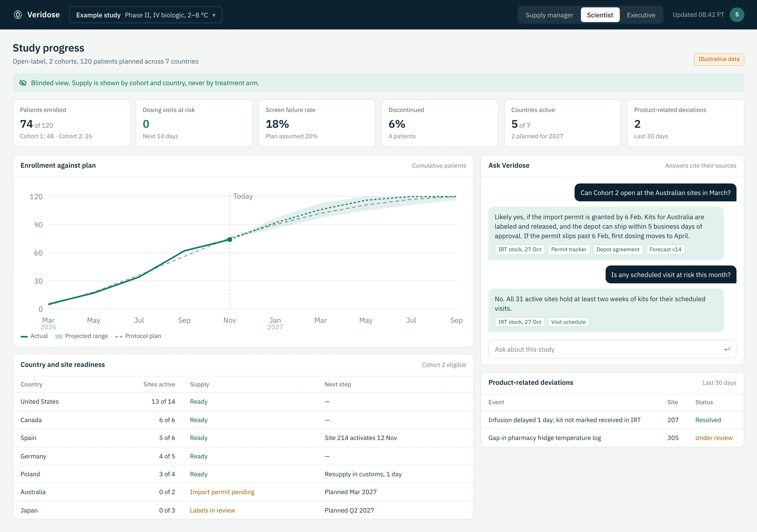The width and height of the screenshot is (757, 532).
Task: Switch to Supply manager view
Action: coord(549,15)
